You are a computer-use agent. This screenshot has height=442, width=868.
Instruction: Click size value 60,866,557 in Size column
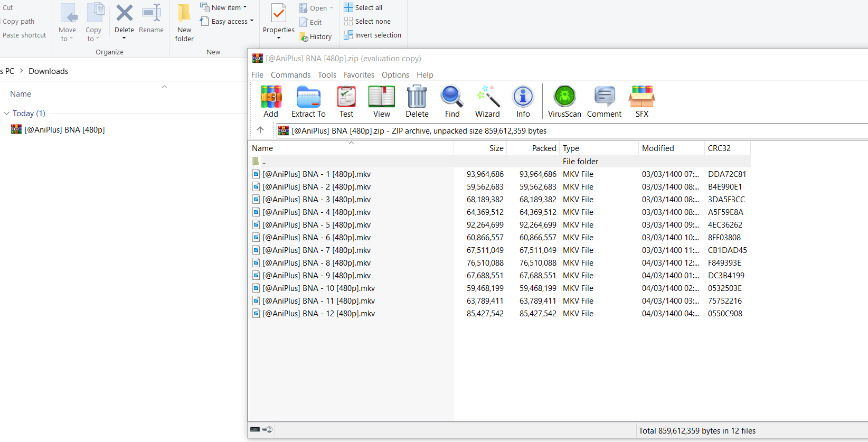point(485,237)
